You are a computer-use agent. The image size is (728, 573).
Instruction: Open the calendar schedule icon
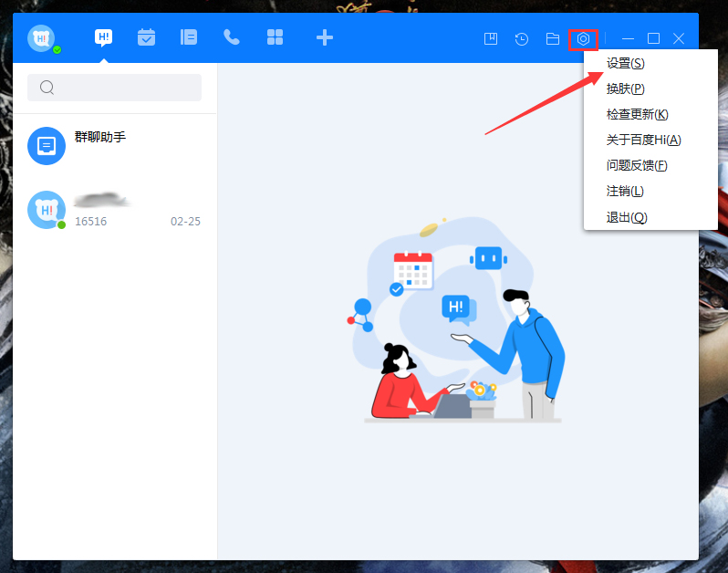coord(146,37)
